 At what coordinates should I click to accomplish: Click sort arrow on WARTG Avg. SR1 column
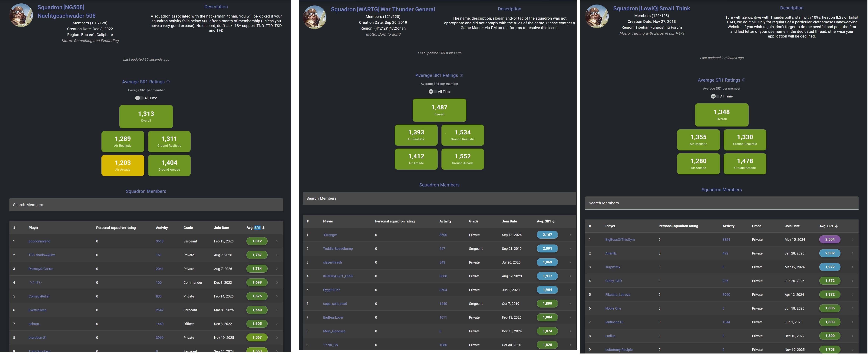point(554,221)
